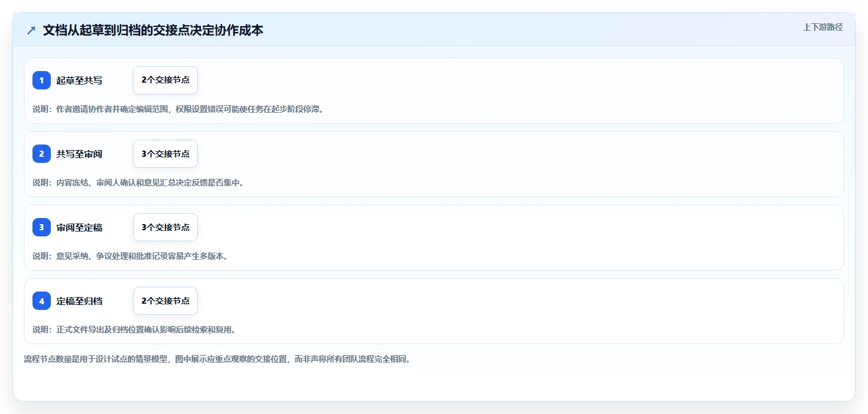868x414 pixels.
Task: Click the arrow icon beside the panel title
Action: pos(31,31)
